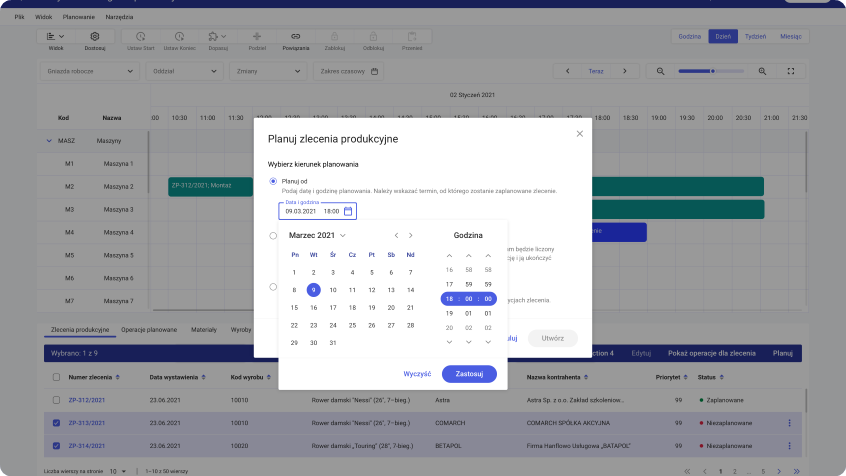Click Wyczyść to clear date

pos(417,374)
